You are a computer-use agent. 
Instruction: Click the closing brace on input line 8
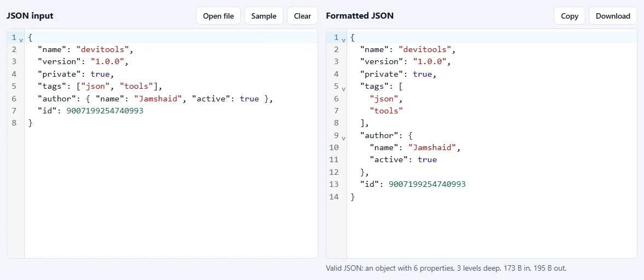[x=31, y=123]
